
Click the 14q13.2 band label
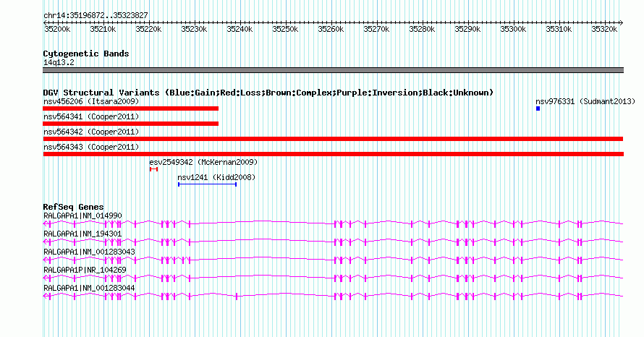pos(59,62)
